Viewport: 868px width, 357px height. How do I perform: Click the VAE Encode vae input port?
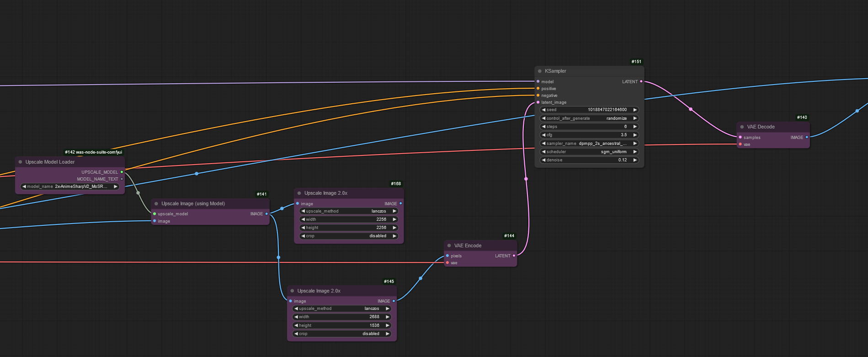[447, 262]
